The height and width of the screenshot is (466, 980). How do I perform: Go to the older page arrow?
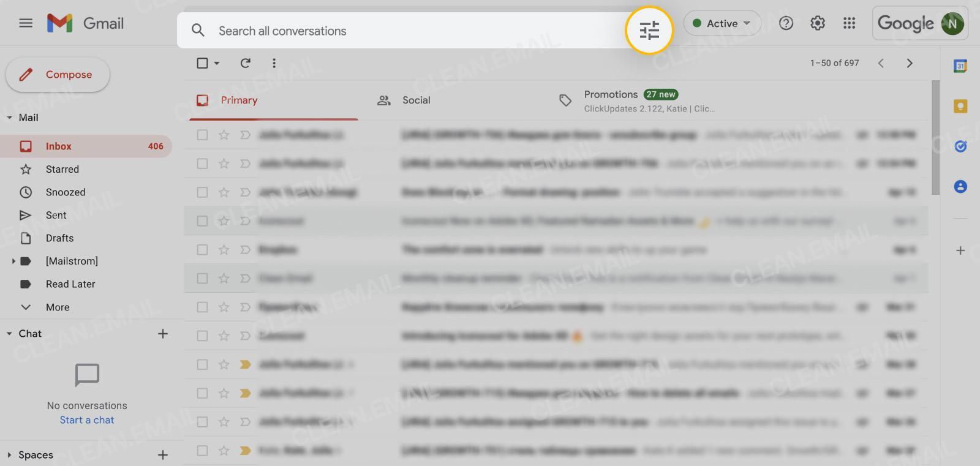pyautogui.click(x=910, y=62)
